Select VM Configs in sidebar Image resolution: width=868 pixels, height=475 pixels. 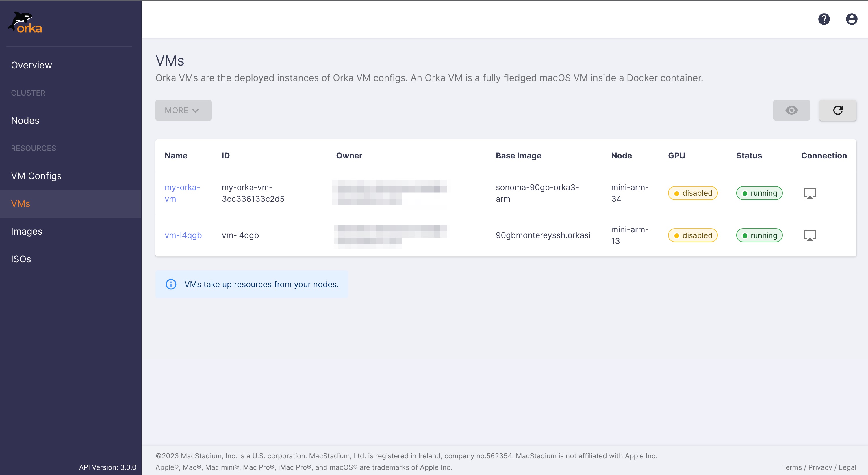pos(36,176)
